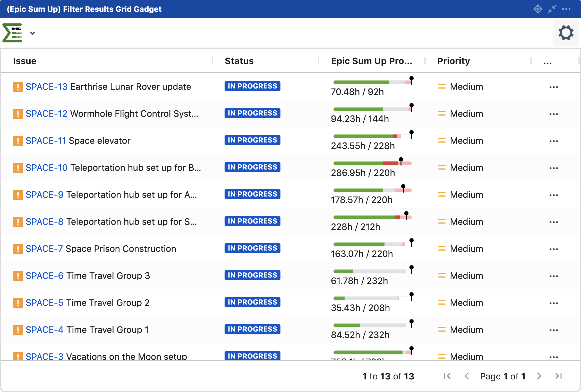
Task: Click the IN PROGRESS badge on SPACE-6
Action: tap(252, 275)
